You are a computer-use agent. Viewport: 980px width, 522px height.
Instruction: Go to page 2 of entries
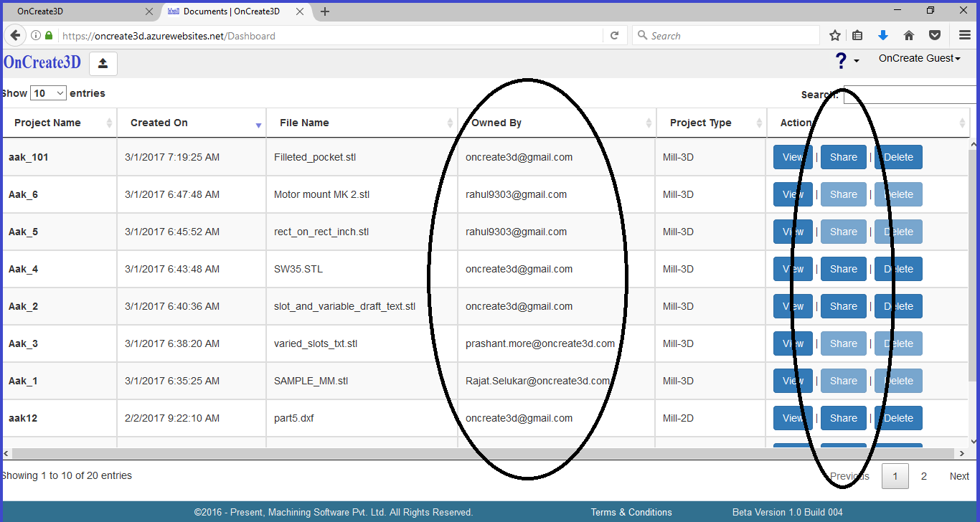(x=924, y=476)
